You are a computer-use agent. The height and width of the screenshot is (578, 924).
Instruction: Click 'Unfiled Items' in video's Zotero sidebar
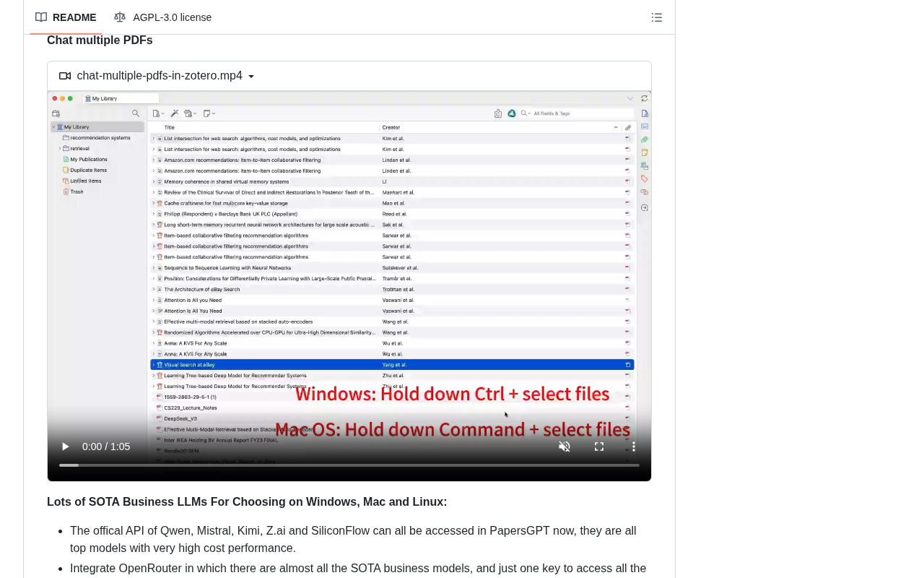pos(85,181)
